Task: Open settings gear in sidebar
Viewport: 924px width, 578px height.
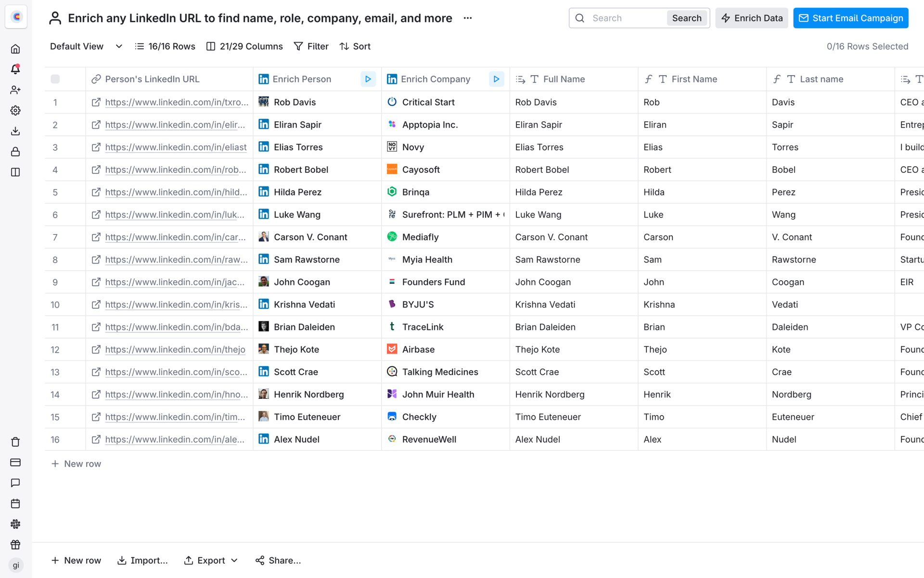Action: click(15, 110)
